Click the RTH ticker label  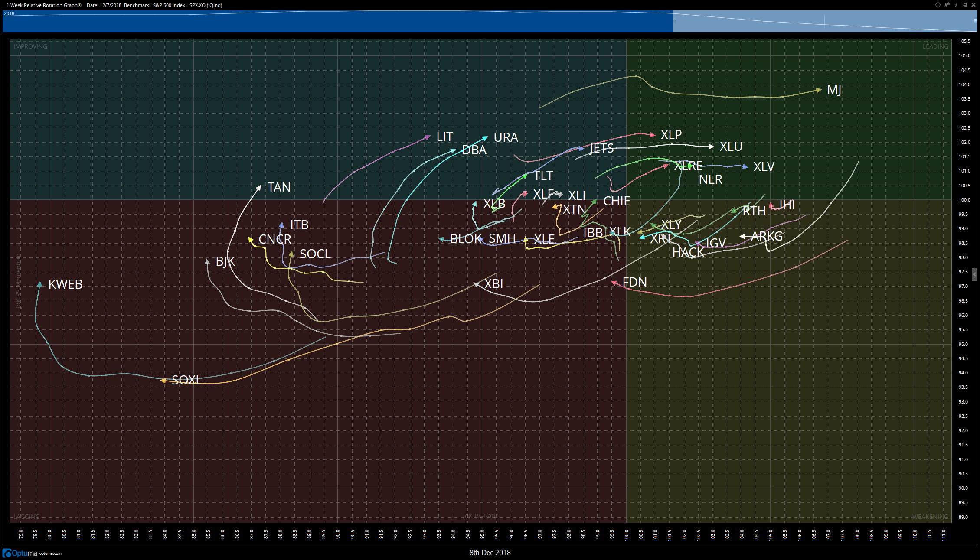[754, 211]
